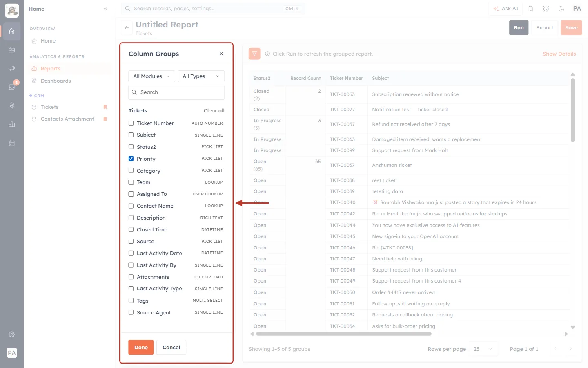Click the company logo at top left
This screenshot has width=588, height=368.
[x=12, y=11]
